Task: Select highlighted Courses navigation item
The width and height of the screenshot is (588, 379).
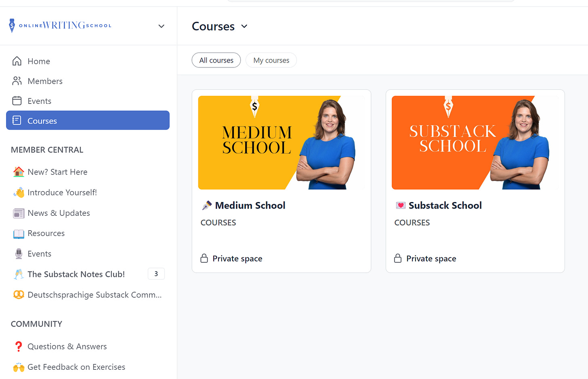Action: click(x=88, y=120)
